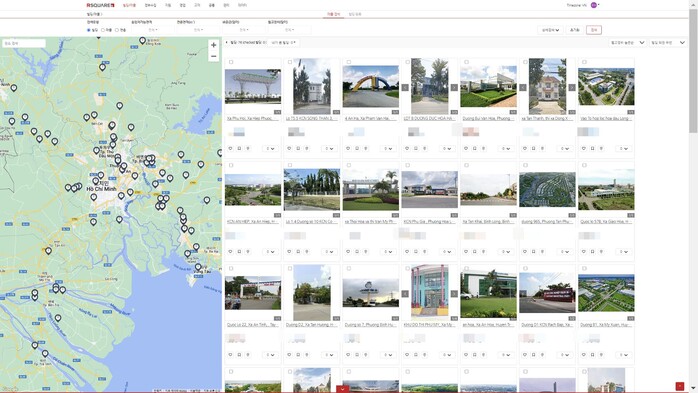Expand dropdown on KCN AN HIEP card

(x=270, y=252)
